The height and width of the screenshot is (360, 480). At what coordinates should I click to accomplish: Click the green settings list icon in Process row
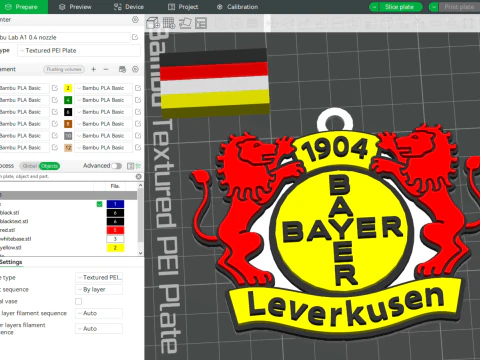click(x=138, y=166)
